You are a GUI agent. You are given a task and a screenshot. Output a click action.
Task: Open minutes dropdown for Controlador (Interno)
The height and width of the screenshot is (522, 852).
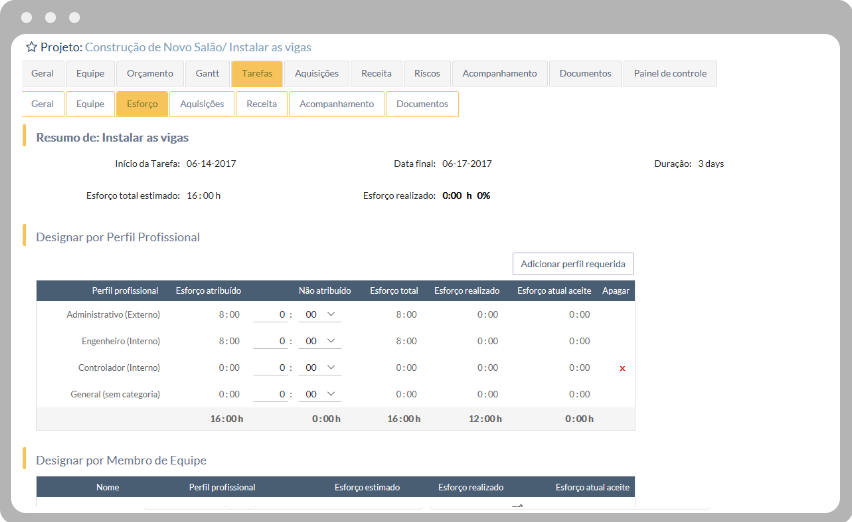[320, 368]
